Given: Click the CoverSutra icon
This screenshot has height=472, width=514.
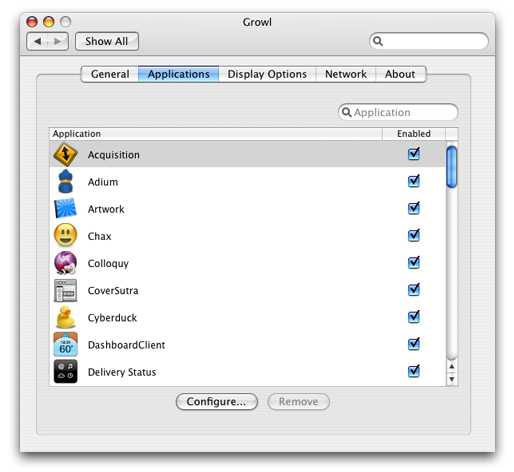Looking at the screenshot, I should pyautogui.click(x=65, y=290).
